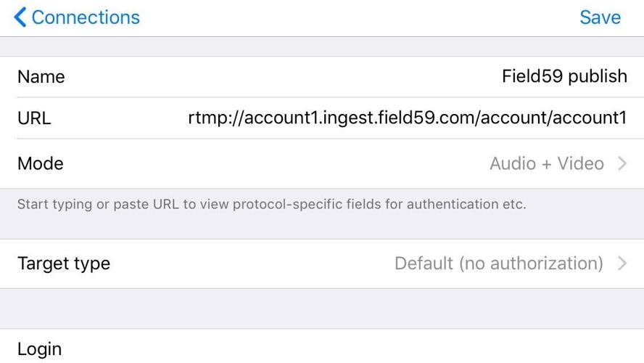Tap the back chevron arrow icon
This screenshot has width=644, height=363.
pyautogui.click(x=20, y=17)
